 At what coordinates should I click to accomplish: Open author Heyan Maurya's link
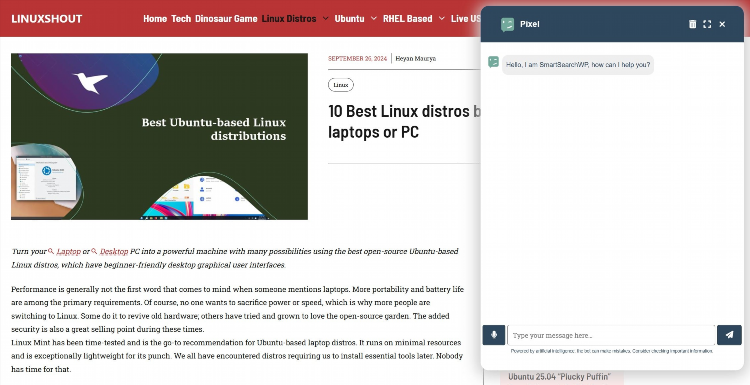point(415,58)
